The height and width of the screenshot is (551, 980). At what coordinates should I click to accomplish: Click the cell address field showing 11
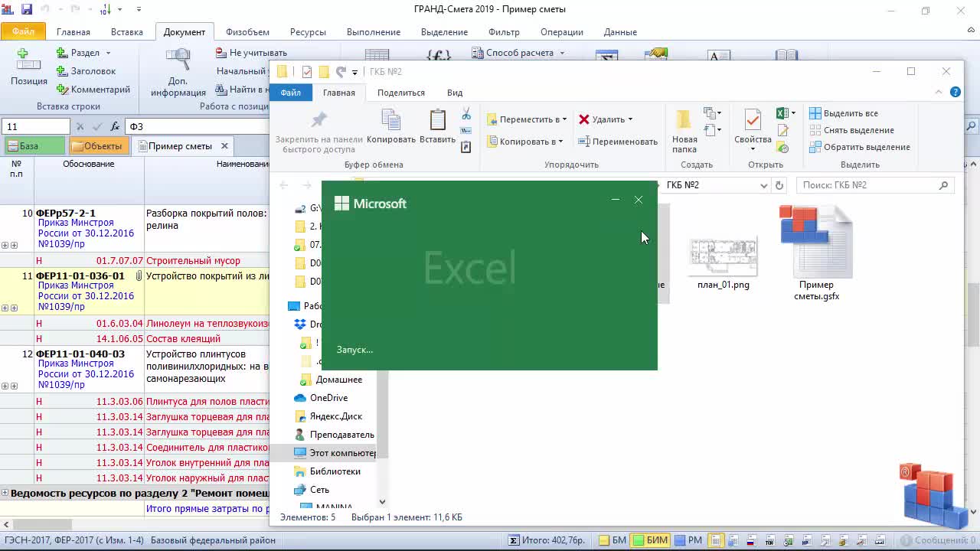pyautogui.click(x=36, y=126)
